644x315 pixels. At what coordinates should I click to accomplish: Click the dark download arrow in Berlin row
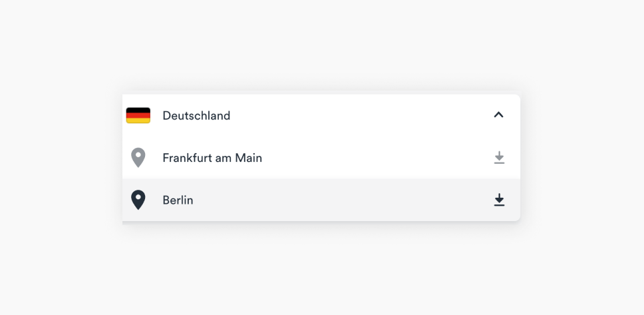click(499, 200)
